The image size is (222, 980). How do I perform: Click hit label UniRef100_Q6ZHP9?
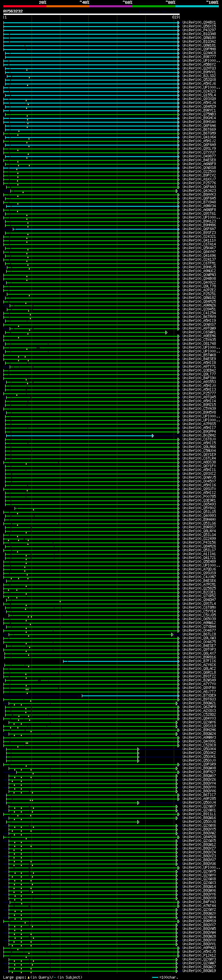point(199,707)
